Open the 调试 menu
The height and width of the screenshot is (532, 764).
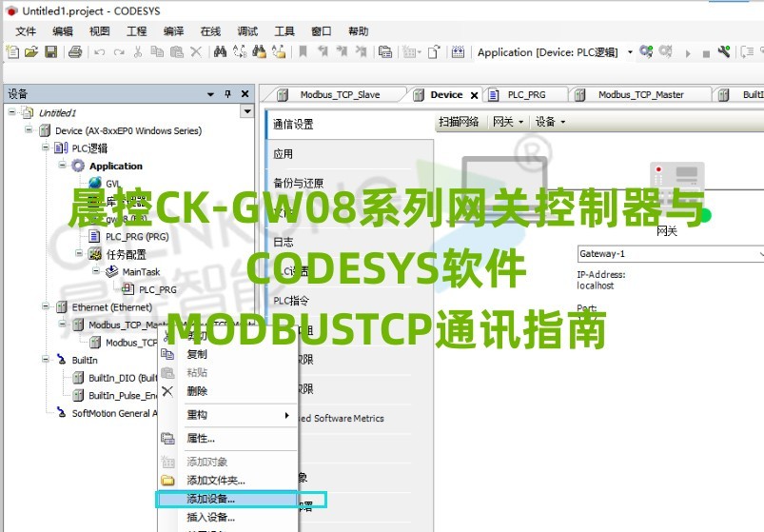tap(247, 31)
